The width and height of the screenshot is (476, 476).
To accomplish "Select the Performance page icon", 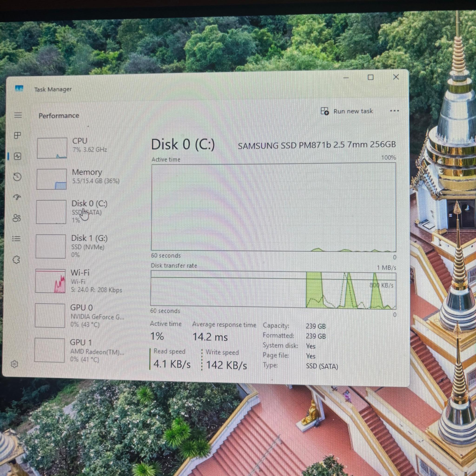I will point(17,156).
